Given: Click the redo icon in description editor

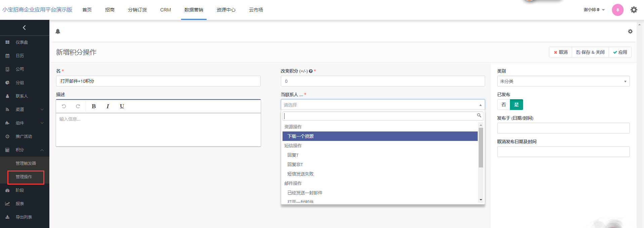Looking at the screenshot, I should (78, 106).
